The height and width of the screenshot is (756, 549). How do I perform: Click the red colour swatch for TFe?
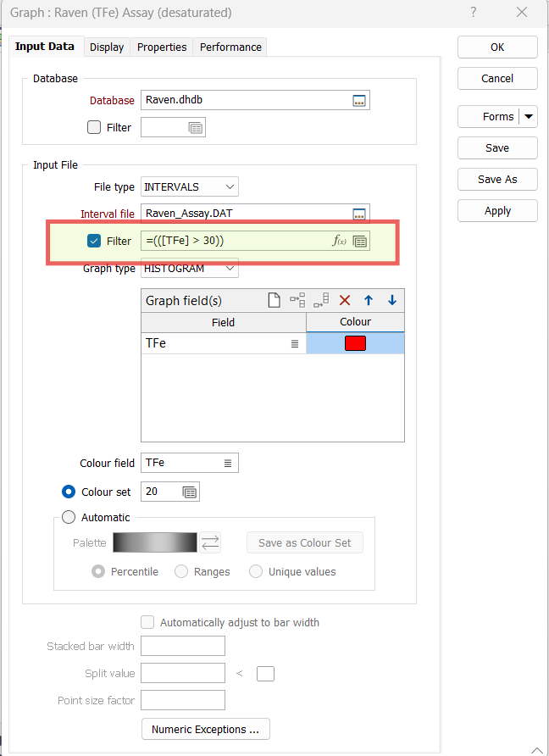tap(355, 343)
